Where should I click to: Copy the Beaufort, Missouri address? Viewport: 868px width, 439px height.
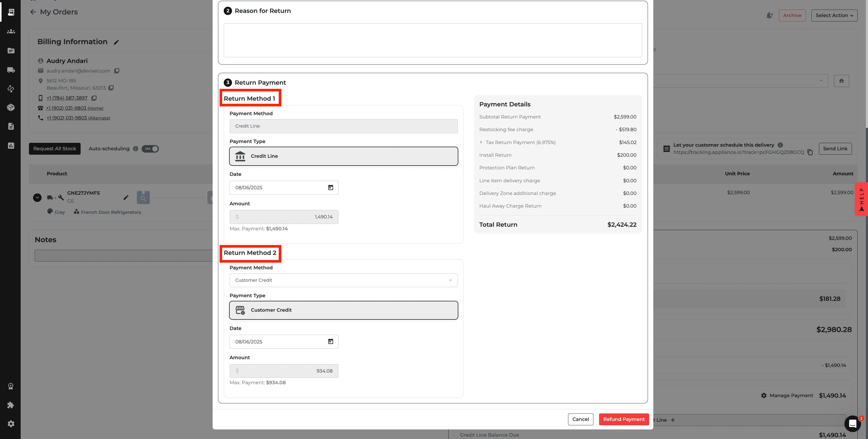coord(111,88)
